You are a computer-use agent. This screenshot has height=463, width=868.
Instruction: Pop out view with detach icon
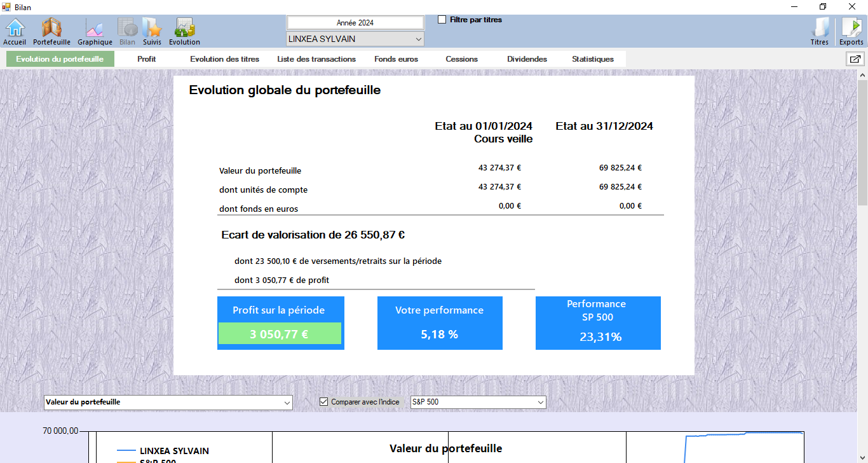click(855, 59)
